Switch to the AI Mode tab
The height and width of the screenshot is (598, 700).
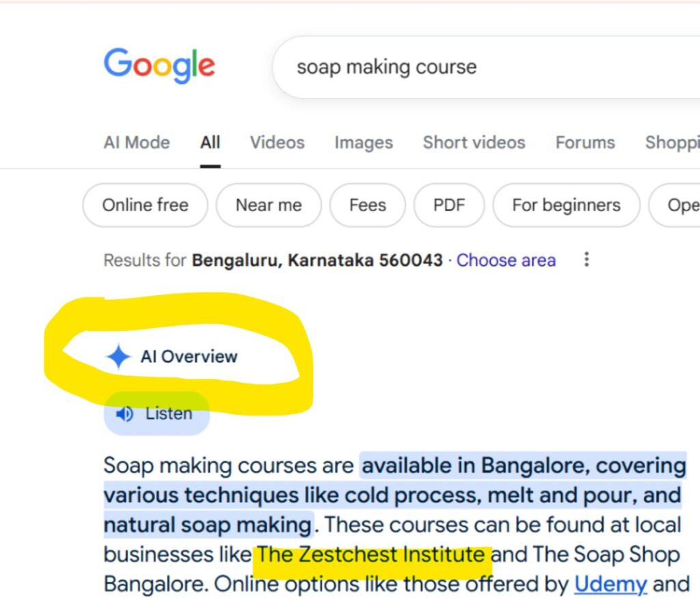click(x=137, y=142)
